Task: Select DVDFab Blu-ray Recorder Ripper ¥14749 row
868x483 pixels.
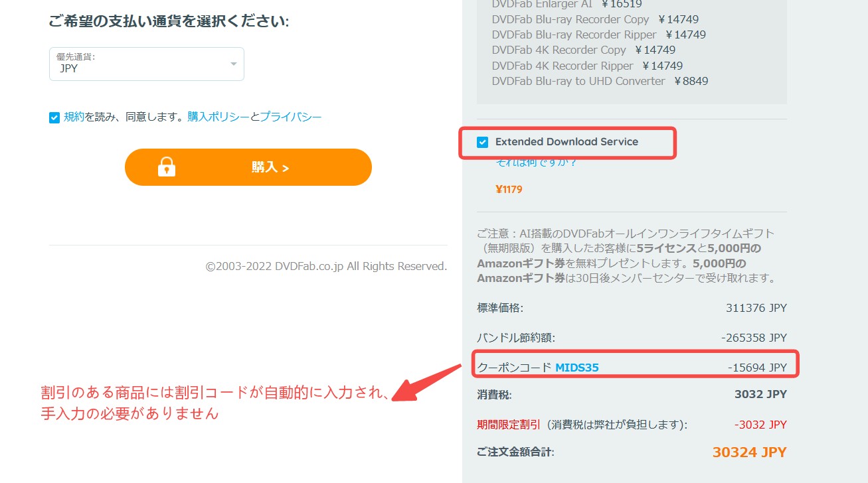Action: pyautogui.click(x=599, y=34)
